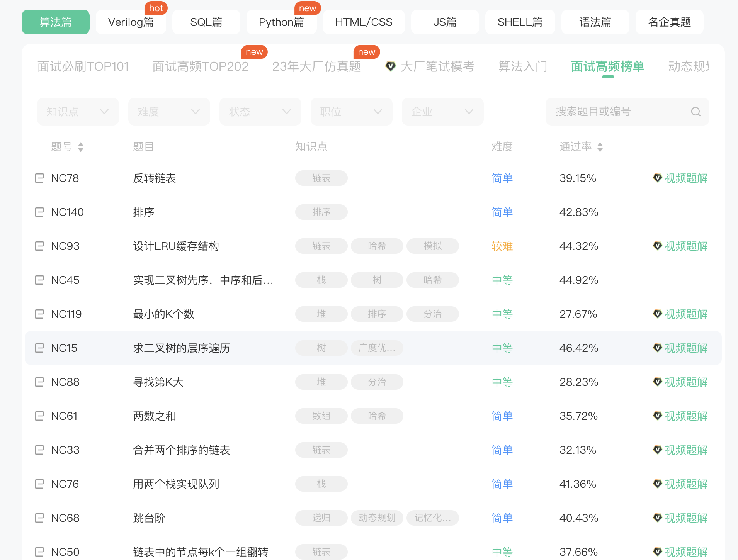Open 视频题解 for 反转链表

(686, 178)
